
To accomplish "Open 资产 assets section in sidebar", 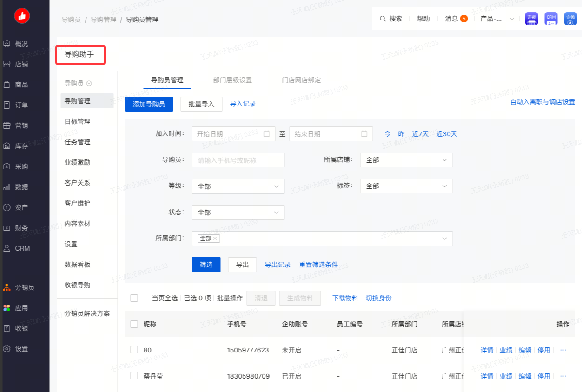I will pos(16,207).
